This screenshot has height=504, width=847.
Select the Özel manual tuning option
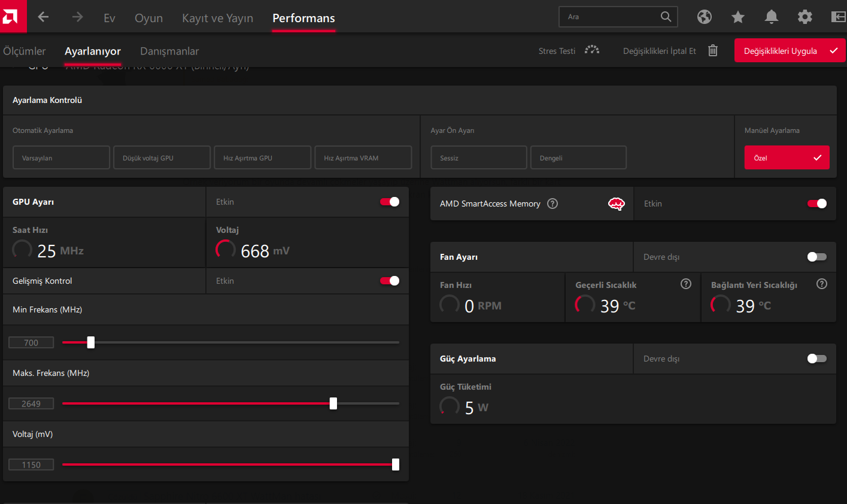pyautogui.click(x=787, y=157)
